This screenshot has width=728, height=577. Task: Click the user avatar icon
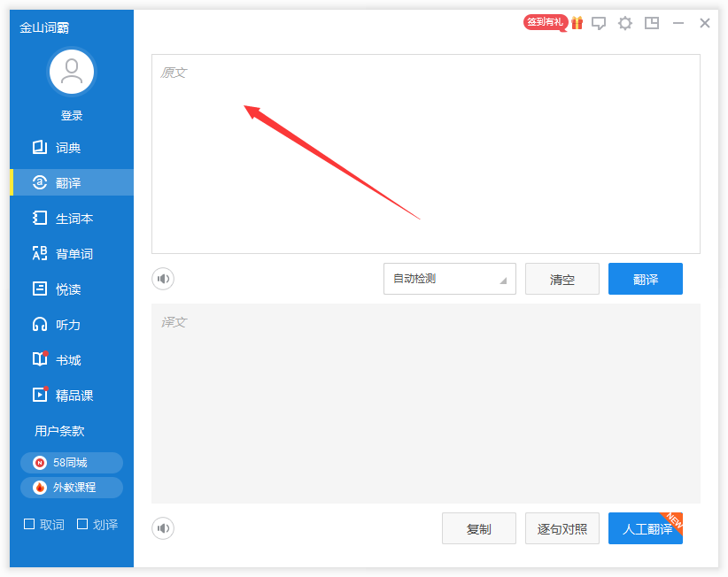pyautogui.click(x=72, y=72)
